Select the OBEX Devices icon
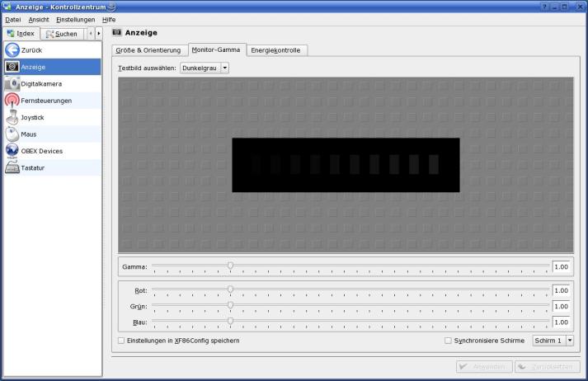The width and height of the screenshot is (588, 381). [x=12, y=151]
